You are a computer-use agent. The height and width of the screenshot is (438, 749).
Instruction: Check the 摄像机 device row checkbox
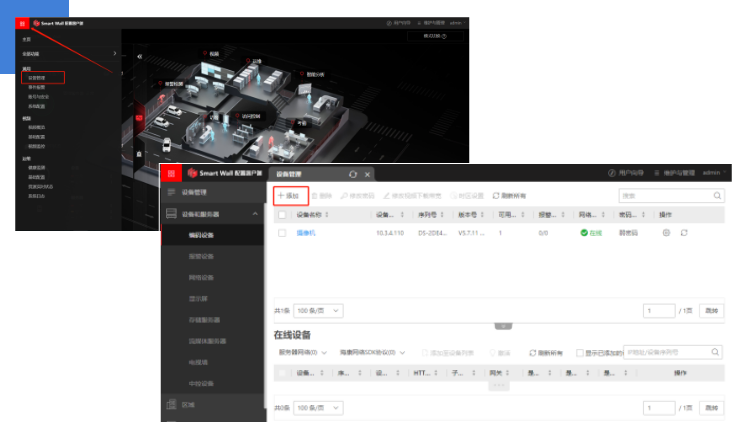click(x=283, y=233)
